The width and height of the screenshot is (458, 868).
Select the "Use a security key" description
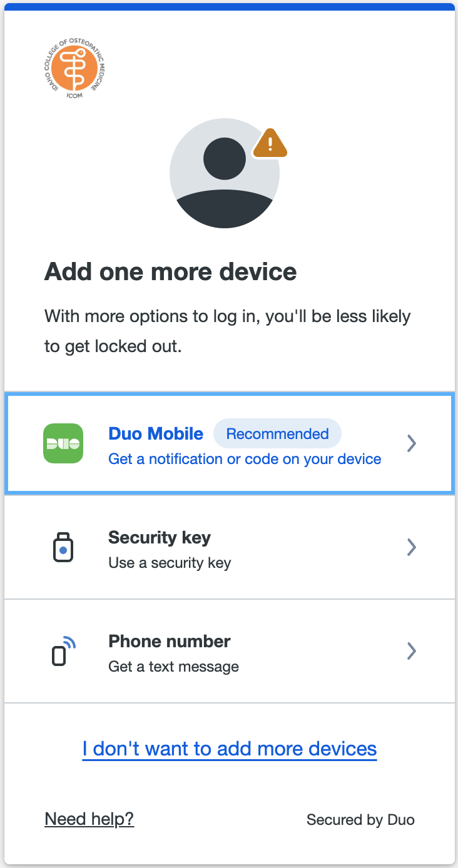pos(170,563)
